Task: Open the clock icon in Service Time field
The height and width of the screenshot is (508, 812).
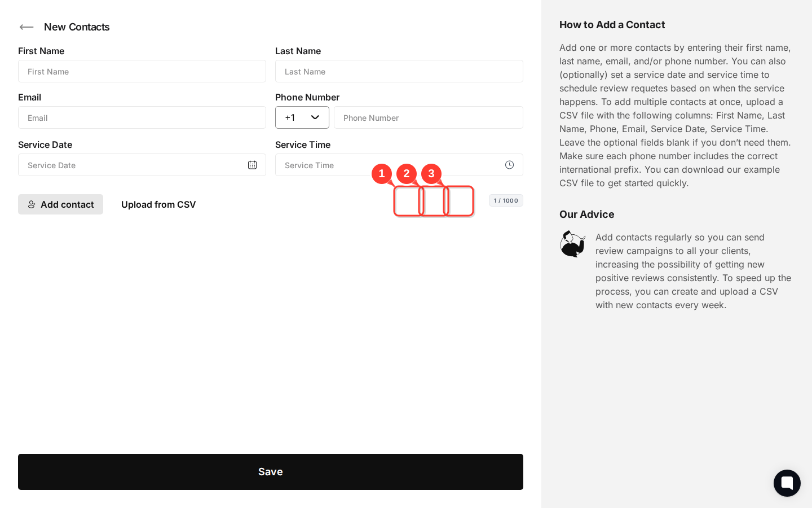Action: point(509,165)
